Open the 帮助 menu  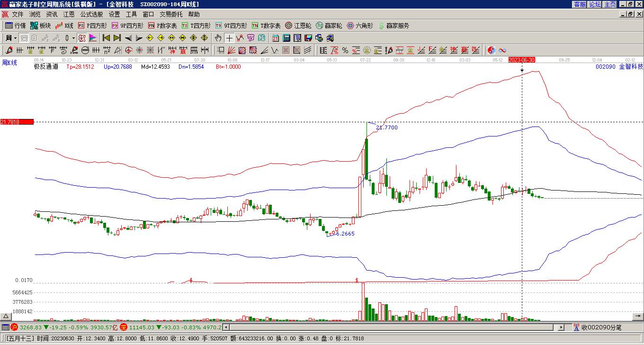click(194, 15)
